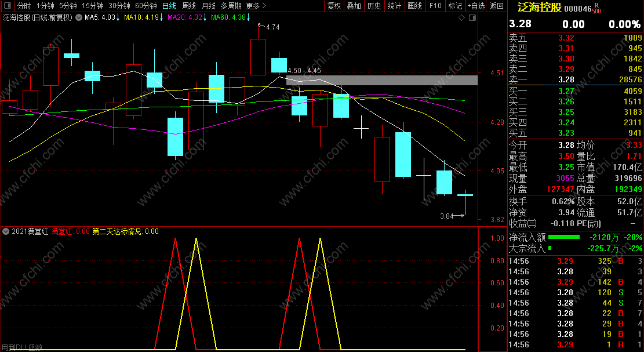The width and height of the screenshot is (644, 352).
Task: Click the MA5: 4.03 label
Action: pyautogui.click(x=100, y=17)
